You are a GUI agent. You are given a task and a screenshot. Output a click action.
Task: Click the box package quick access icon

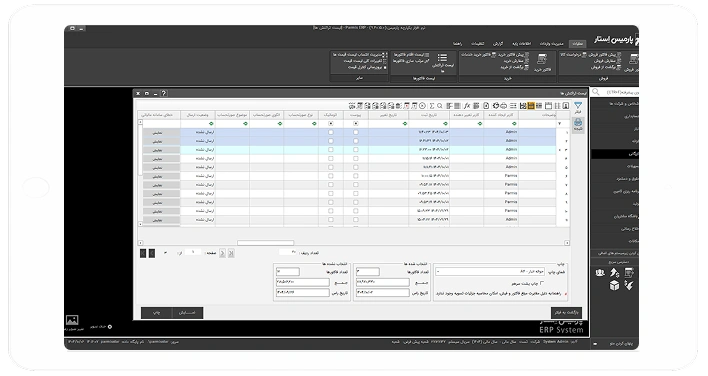coord(614,285)
